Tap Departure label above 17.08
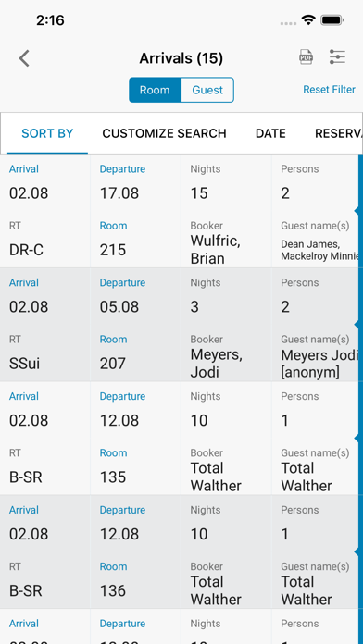The image size is (363, 644). tap(122, 168)
